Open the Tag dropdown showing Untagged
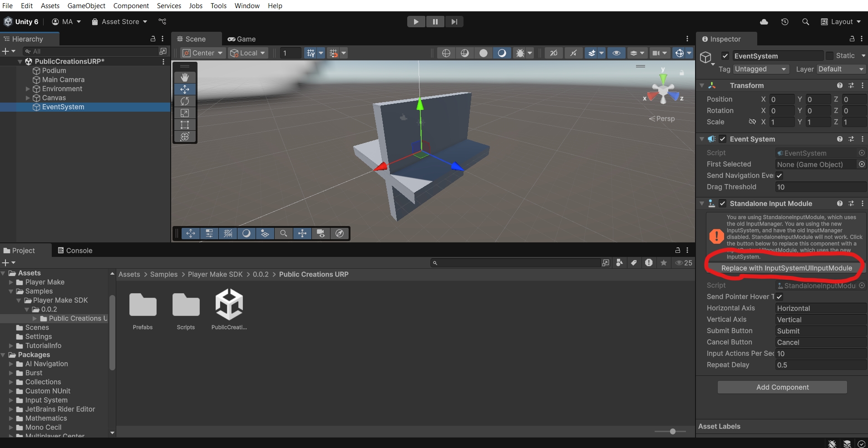 point(760,69)
